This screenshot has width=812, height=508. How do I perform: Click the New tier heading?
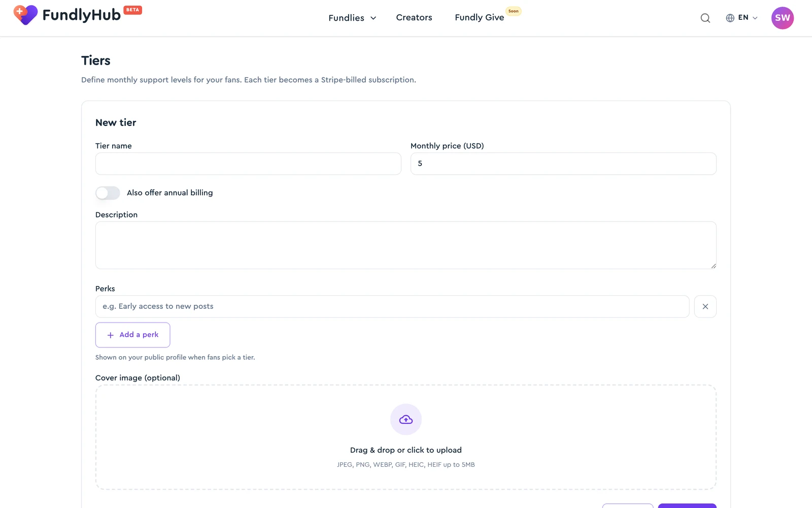coord(116,122)
